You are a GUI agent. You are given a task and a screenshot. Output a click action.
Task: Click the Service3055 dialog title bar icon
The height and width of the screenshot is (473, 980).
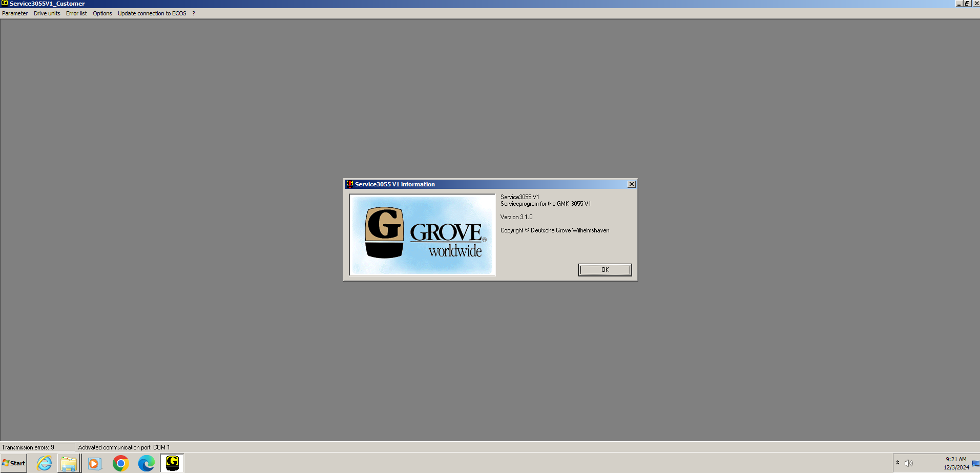tap(349, 184)
